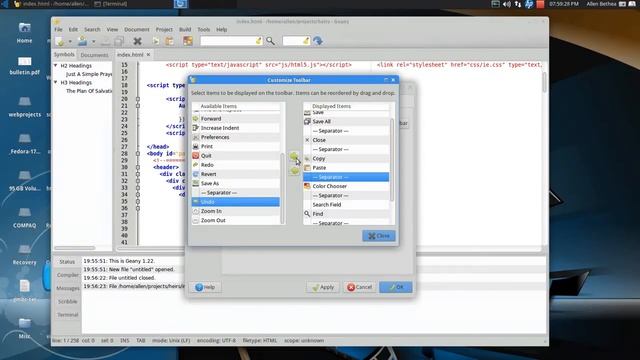Viewport: 640px width, 360px height.
Task: Open the Project menu
Action: (164, 29)
